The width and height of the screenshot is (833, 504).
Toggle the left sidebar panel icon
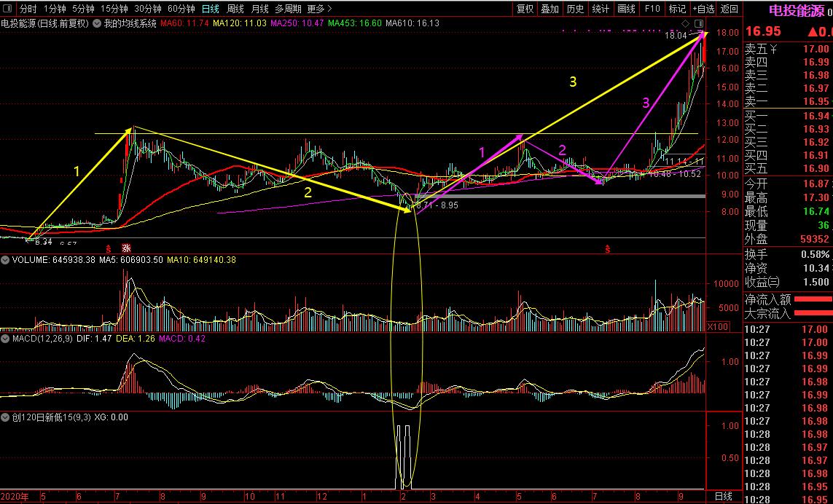tap(8, 9)
